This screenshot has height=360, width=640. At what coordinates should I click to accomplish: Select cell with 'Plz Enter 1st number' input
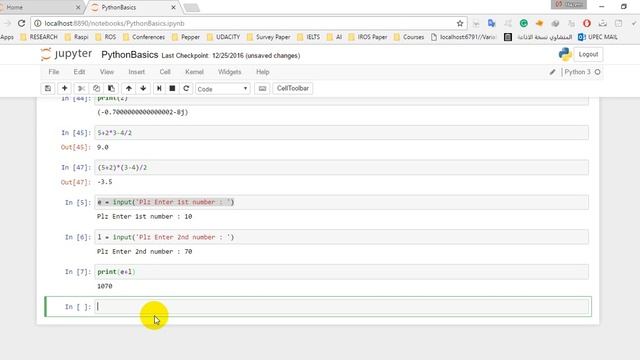pyautogui.click(x=342, y=202)
